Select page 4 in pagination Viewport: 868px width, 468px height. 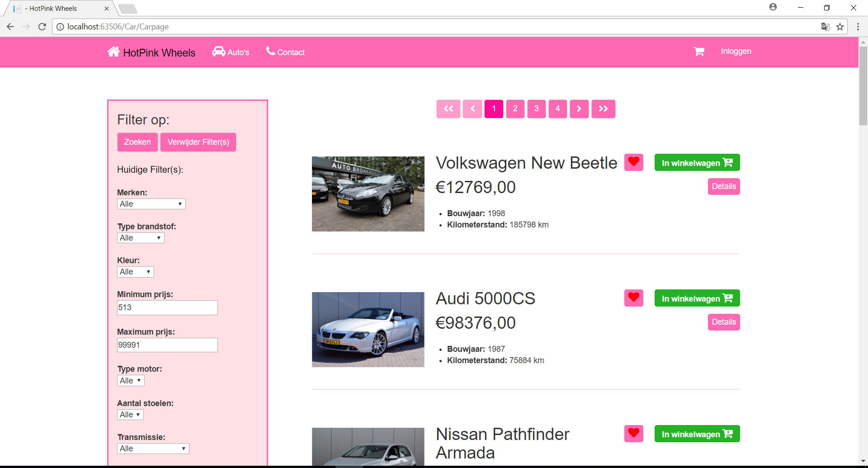(558, 109)
